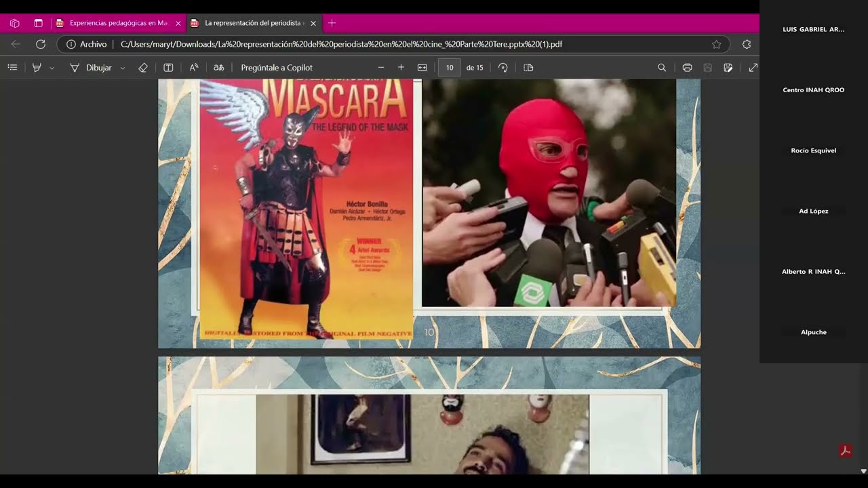Save PDF as a copy
This screenshot has width=868, height=488.
pyautogui.click(x=728, y=68)
